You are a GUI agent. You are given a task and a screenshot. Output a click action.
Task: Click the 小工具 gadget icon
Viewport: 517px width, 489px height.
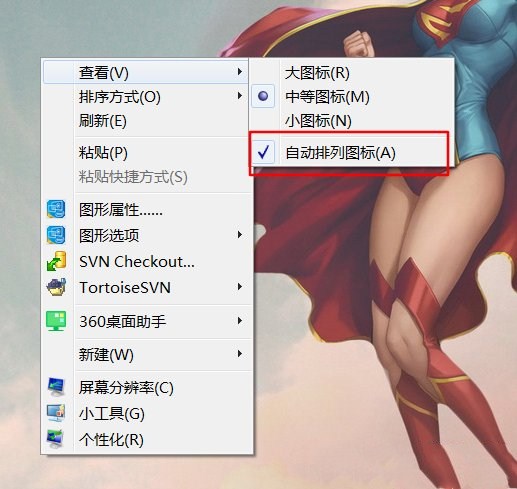tap(56, 413)
